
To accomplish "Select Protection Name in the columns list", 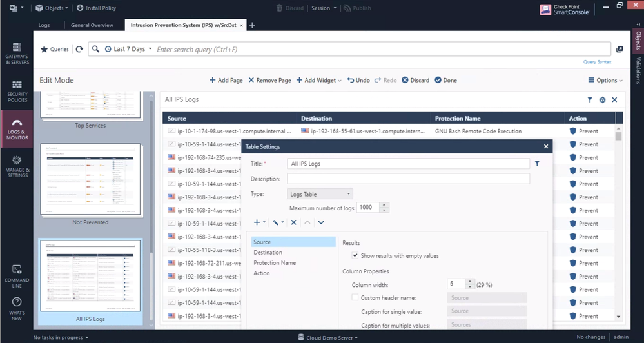I will point(293,262).
